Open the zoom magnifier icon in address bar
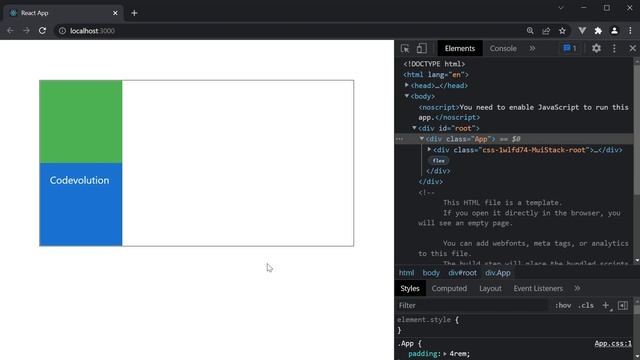The height and width of the screenshot is (360, 640). pos(530,31)
